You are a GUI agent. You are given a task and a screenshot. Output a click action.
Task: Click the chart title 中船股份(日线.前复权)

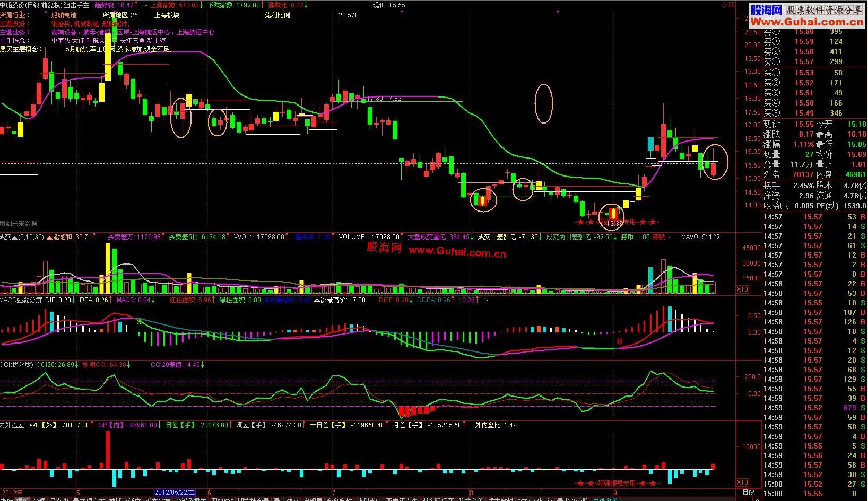coord(32,5)
